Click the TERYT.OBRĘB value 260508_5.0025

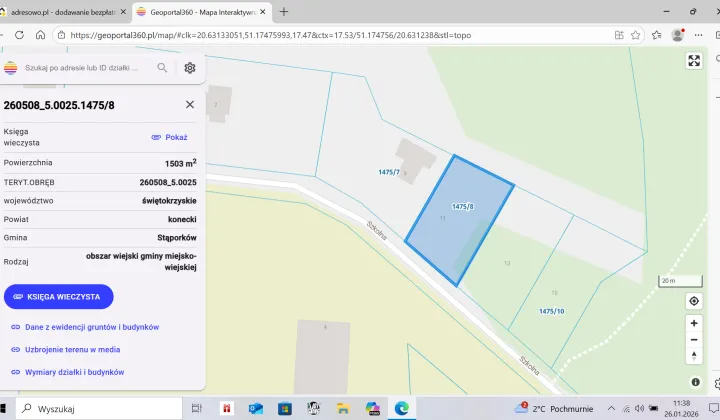click(x=168, y=182)
